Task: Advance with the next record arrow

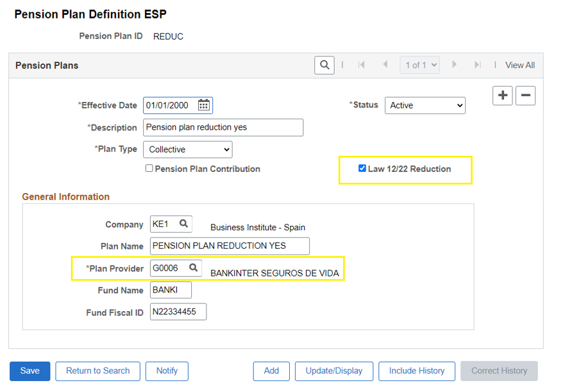Action: click(454, 65)
